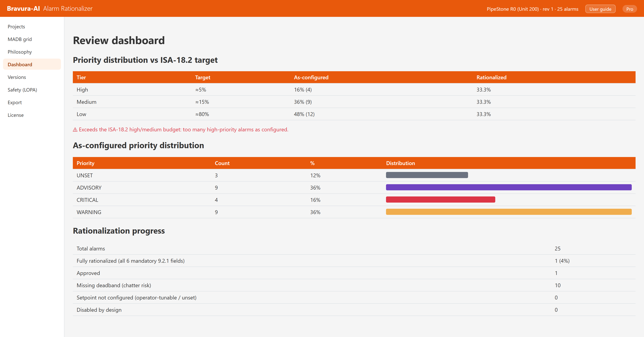The image size is (644, 337).
Task: Select the Dashboard sidebar item
Action: tap(32, 65)
